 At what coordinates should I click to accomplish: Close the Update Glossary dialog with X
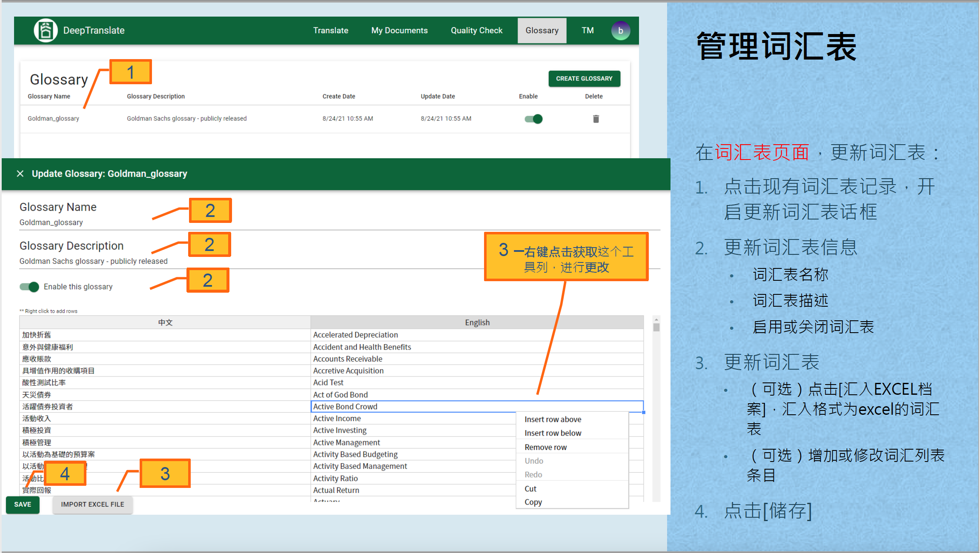coord(20,174)
